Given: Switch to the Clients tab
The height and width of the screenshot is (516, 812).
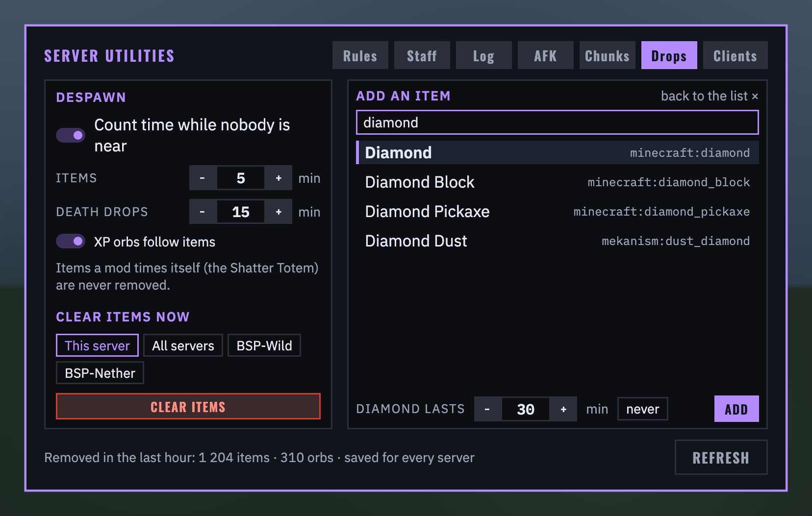Looking at the screenshot, I should tap(736, 55).
